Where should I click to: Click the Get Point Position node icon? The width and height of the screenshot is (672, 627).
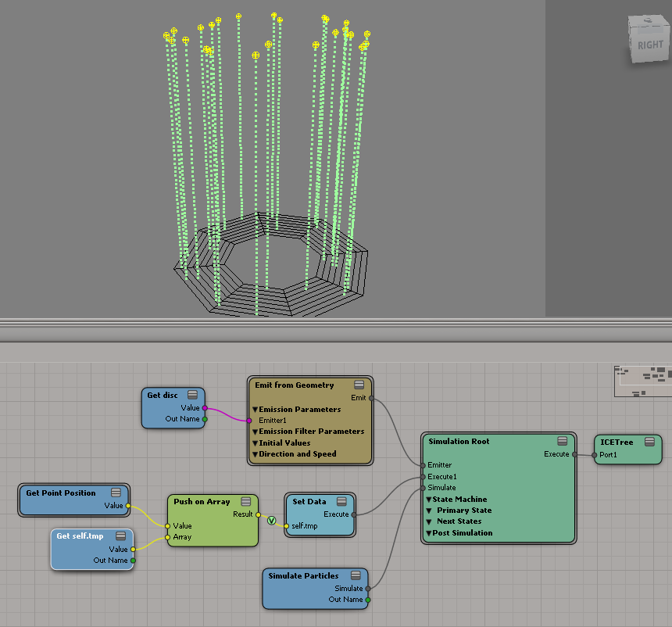(116, 493)
